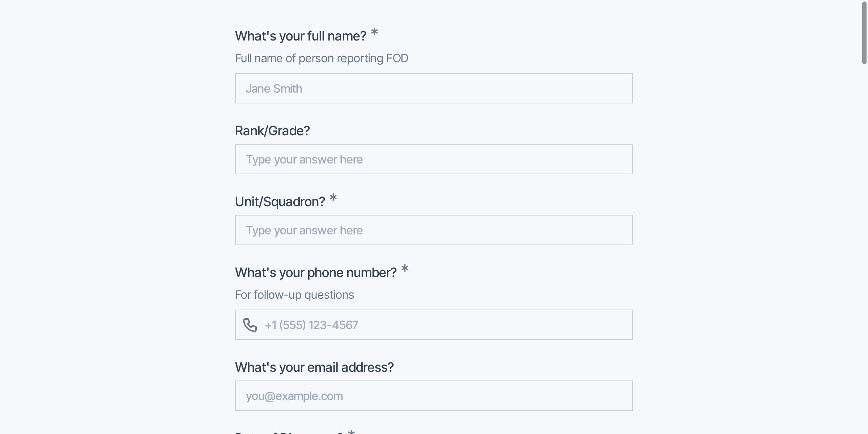The height and width of the screenshot is (434, 868).
Task: Click the you@example.com placeholder text
Action: [x=294, y=396]
